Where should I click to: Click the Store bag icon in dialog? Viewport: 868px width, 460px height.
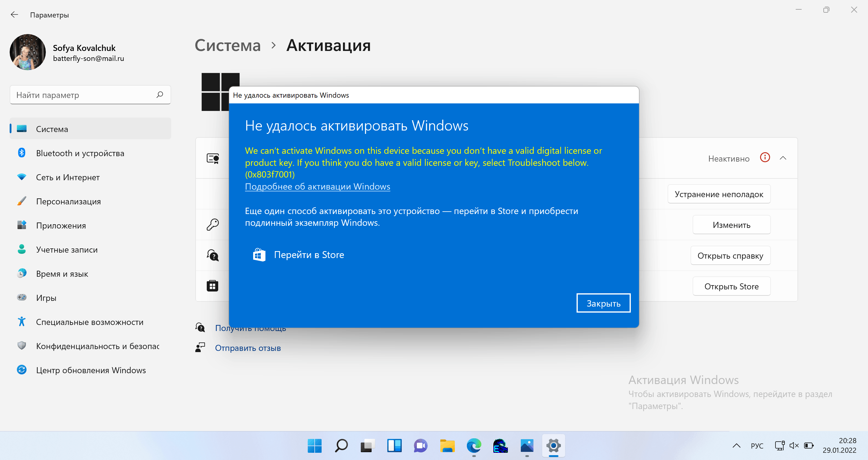pos(259,254)
